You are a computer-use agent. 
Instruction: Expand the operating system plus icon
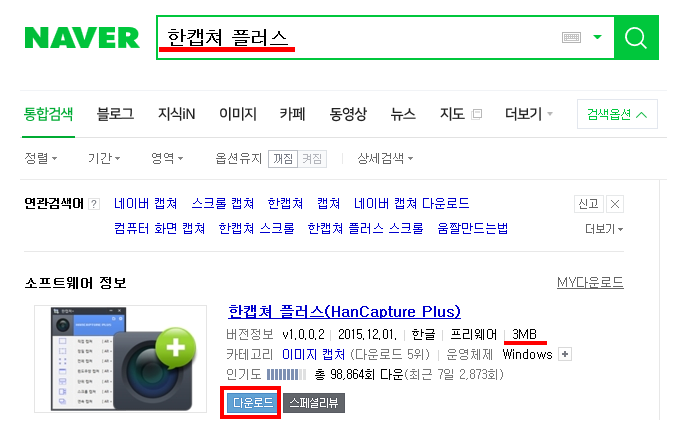(x=565, y=354)
